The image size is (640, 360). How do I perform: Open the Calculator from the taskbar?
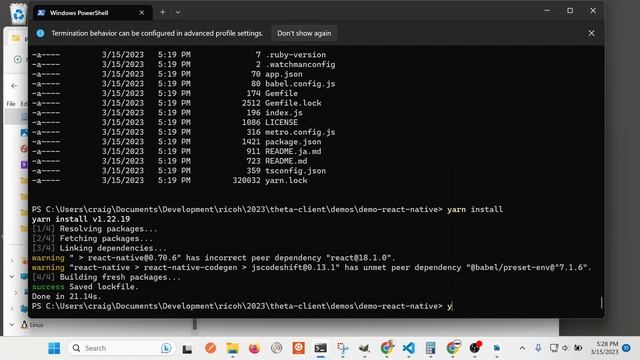[430, 348]
